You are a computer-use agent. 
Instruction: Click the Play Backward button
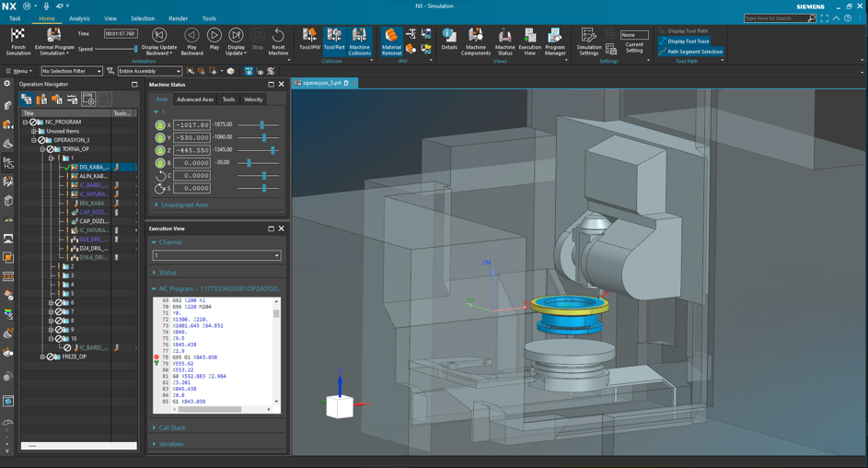coord(191,35)
